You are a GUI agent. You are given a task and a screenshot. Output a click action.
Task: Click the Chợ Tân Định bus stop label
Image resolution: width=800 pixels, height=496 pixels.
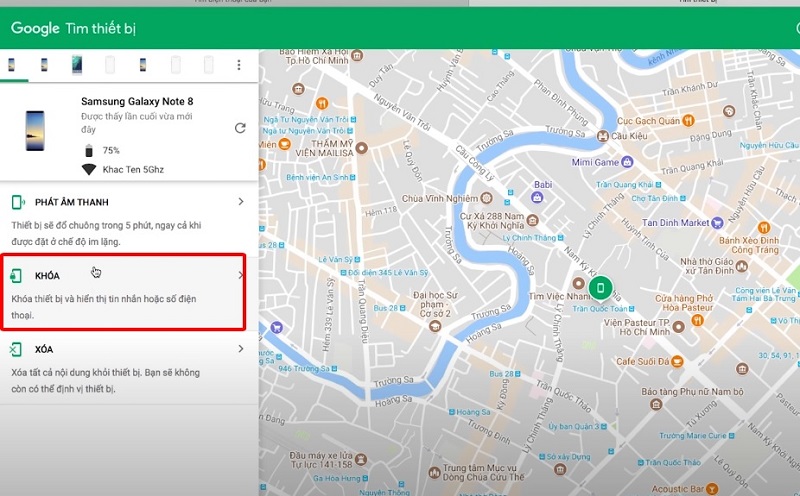pyautogui.click(x=655, y=198)
